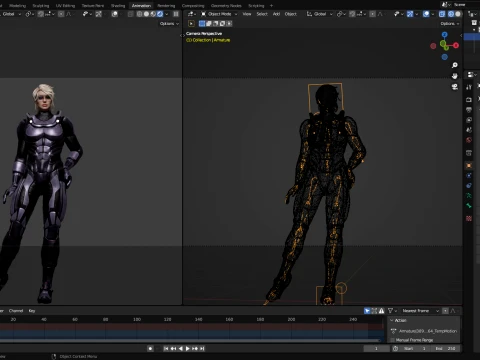Toggle auto keying record button
This screenshot has width=480, height=360.
[150, 348]
